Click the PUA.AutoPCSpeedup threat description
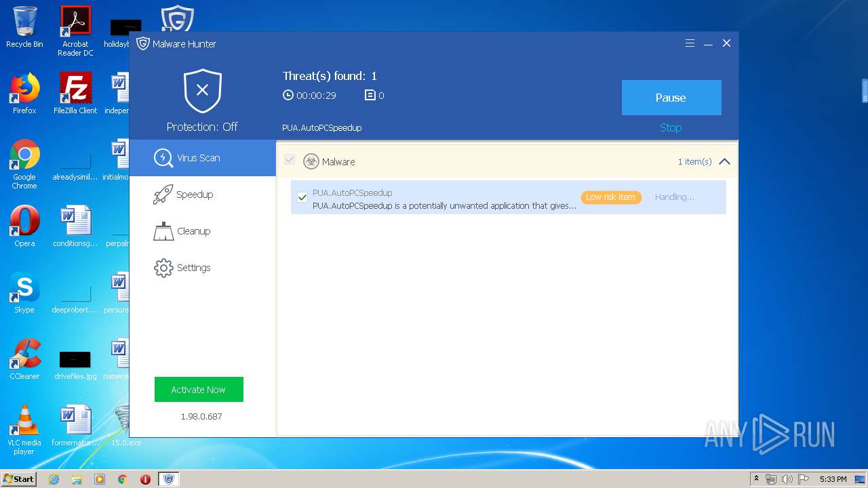868x488 pixels. point(444,206)
